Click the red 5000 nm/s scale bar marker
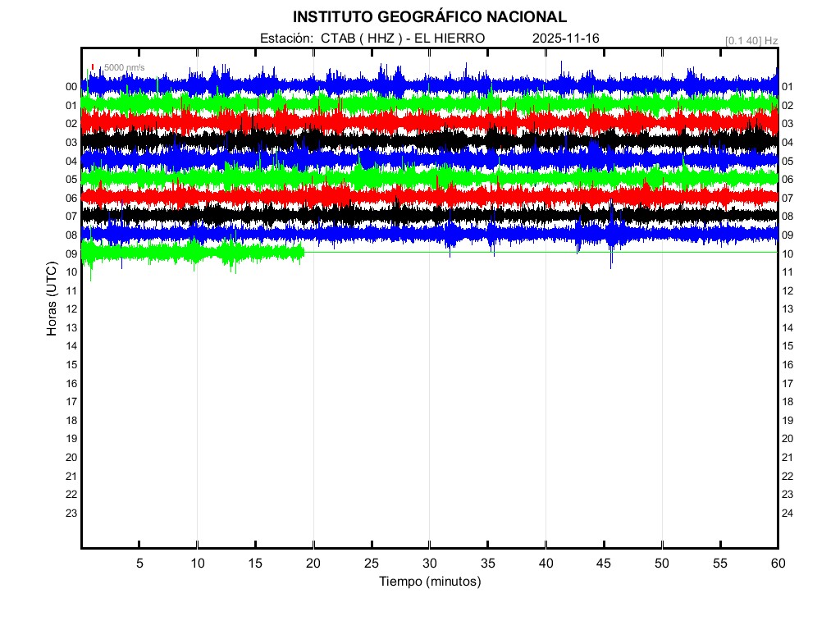 pos(94,67)
